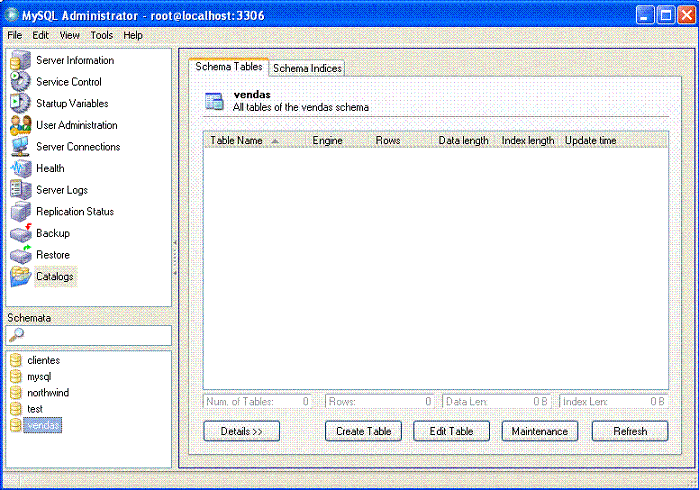Screen dimensions: 699x490
Task: Sort by the Index length column
Action: pyautogui.click(x=527, y=140)
